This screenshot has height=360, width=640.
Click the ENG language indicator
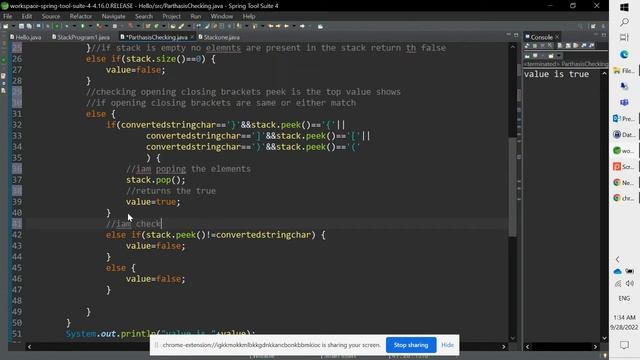(x=624, y=298)
